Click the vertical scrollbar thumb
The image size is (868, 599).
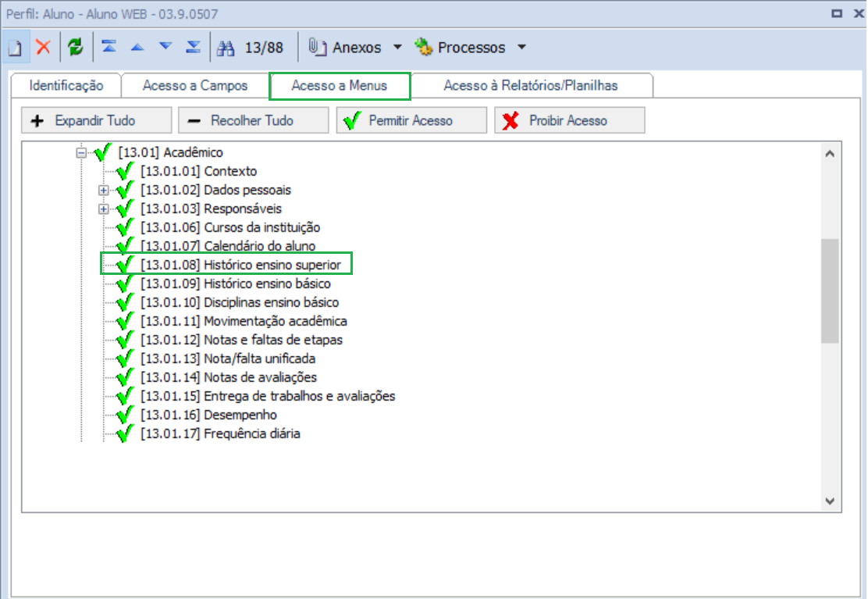point(829,291)
